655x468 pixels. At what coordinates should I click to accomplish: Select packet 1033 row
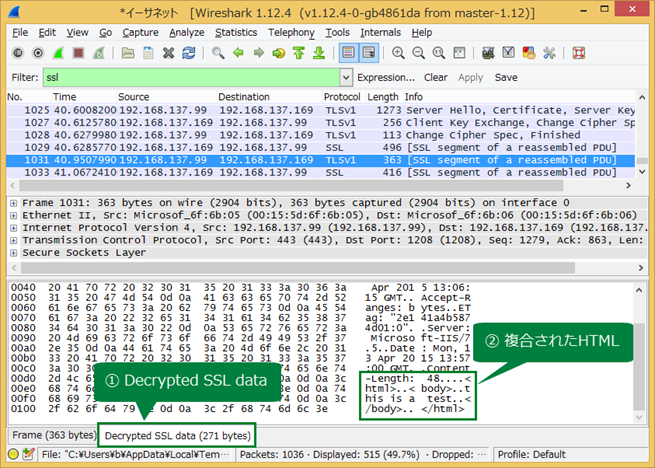320,173
